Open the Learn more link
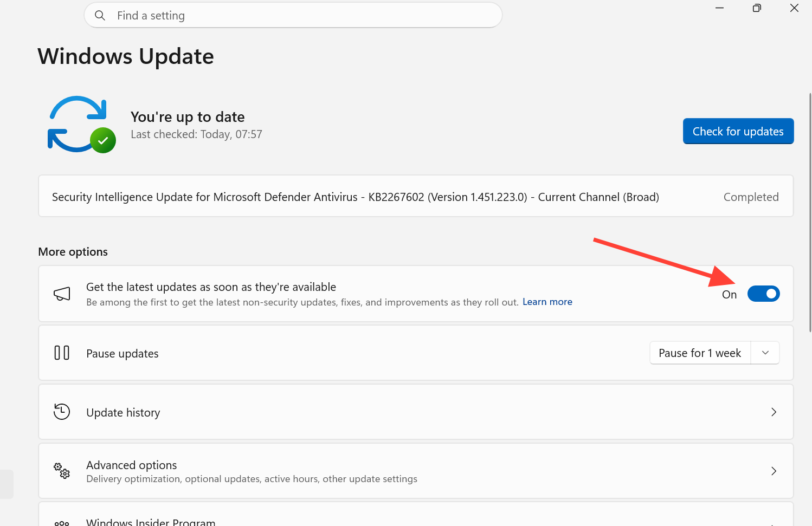 547,302
